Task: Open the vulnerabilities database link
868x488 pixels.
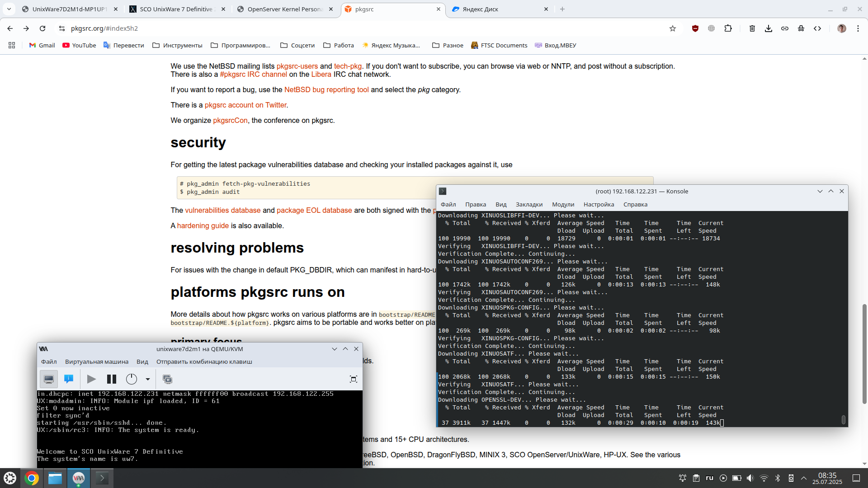Action: click(x=222, y=210)
